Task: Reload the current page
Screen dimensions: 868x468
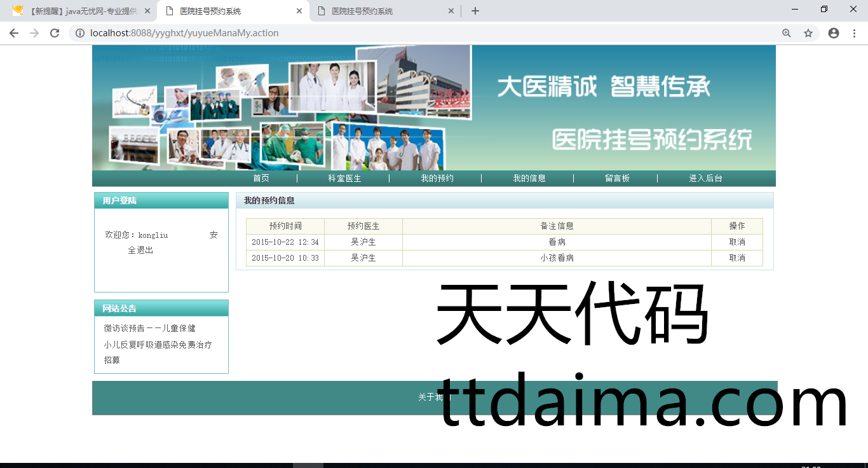Action: pos(55,33)
